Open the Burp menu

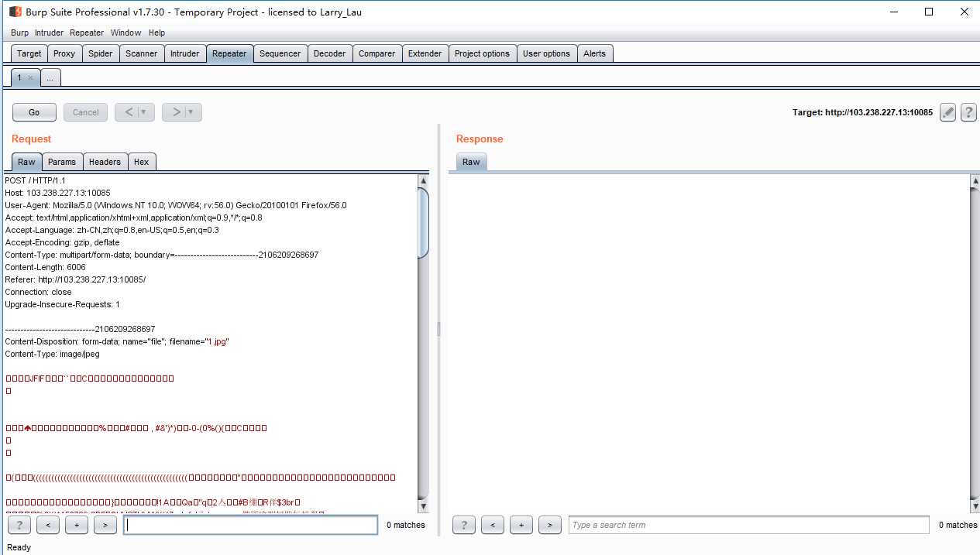[20, 33]
